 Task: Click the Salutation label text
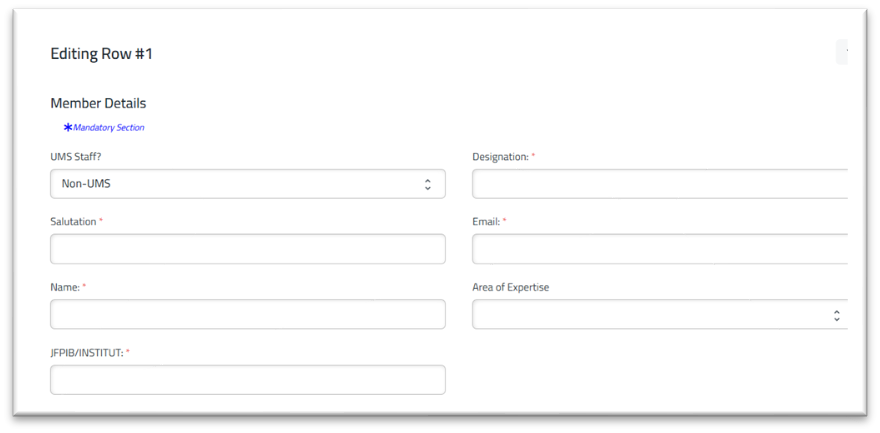[74, 222]
